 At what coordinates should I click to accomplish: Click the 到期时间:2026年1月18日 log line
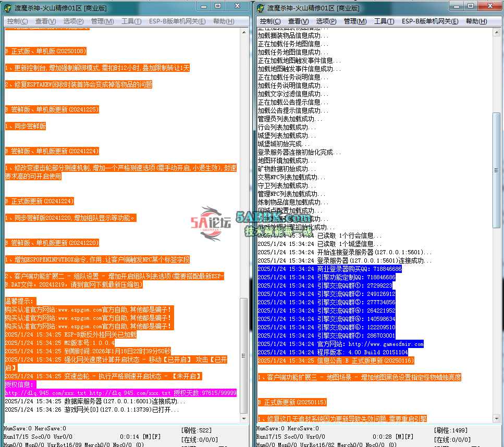[x=88, y=351]
